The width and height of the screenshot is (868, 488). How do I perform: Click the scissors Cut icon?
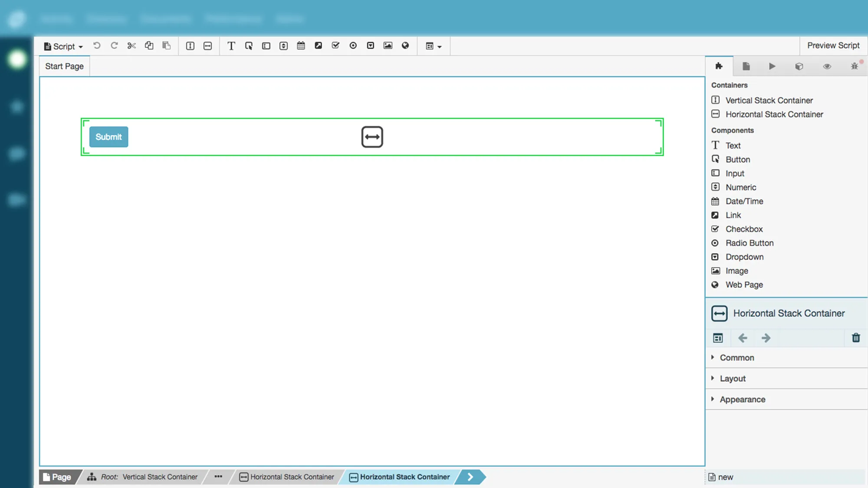pos(132,46)
